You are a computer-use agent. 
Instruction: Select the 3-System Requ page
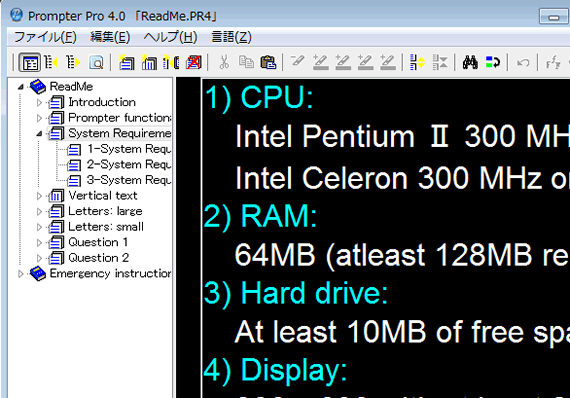129,180
